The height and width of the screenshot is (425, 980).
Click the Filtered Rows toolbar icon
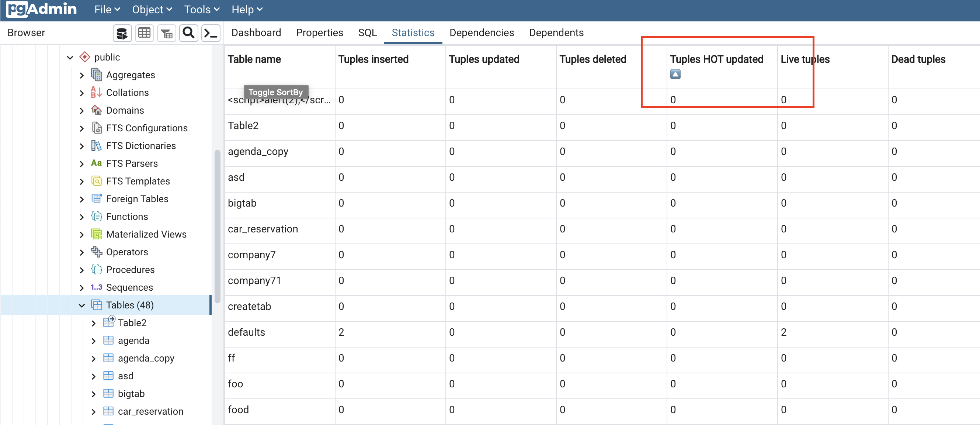(166, 33)
